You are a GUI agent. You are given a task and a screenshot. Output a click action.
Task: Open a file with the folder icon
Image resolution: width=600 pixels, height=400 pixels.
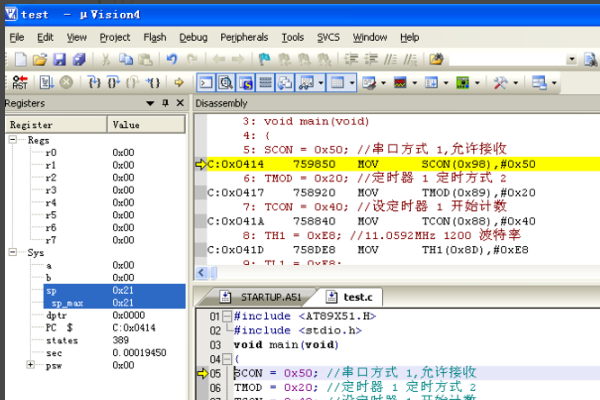40,60
